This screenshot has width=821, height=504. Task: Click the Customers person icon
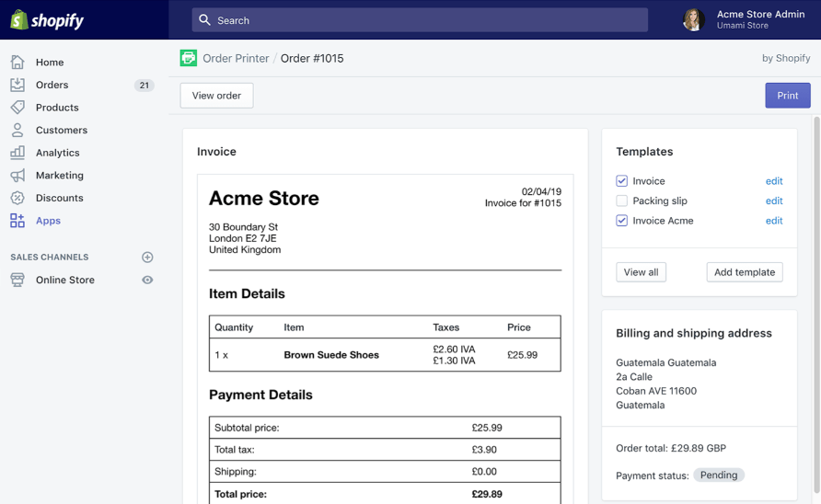pyautogui.click(x=17, y=130)
